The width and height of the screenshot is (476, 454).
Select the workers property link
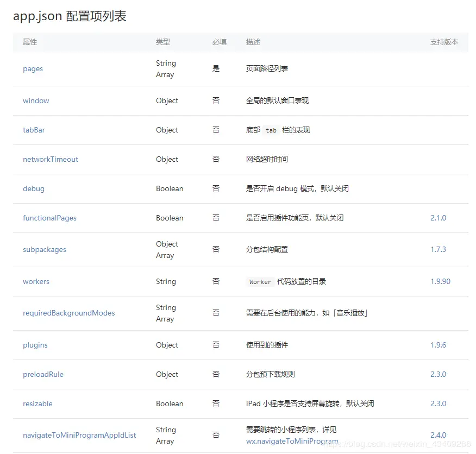(36, 281)
